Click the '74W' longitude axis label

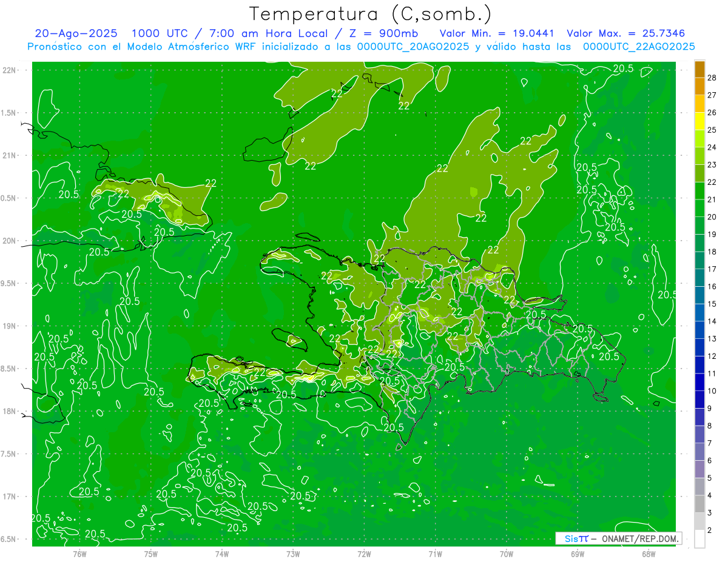pos(222,554)
